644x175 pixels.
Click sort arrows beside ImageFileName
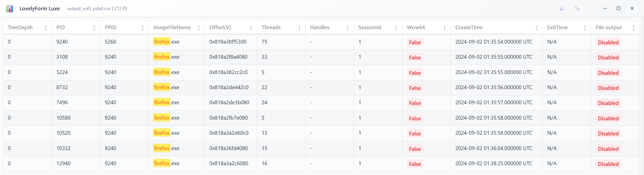point(199,28)
